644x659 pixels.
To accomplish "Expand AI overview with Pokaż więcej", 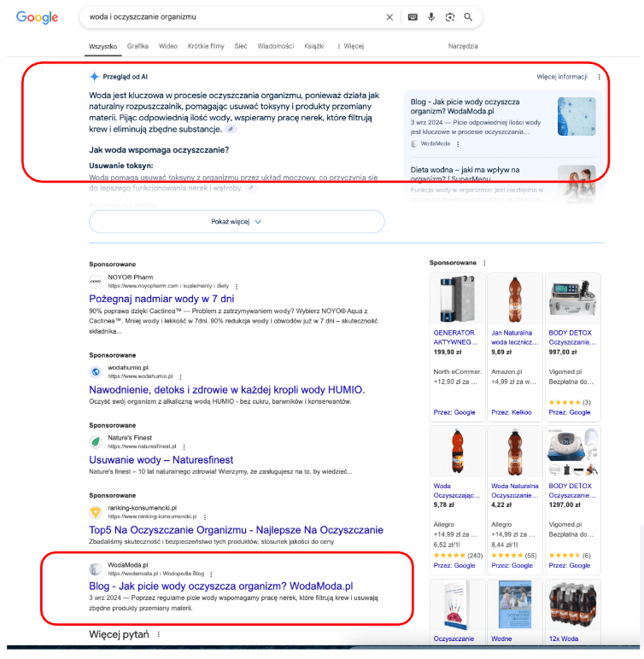I will pyautogui.click(x=237, y=221).
